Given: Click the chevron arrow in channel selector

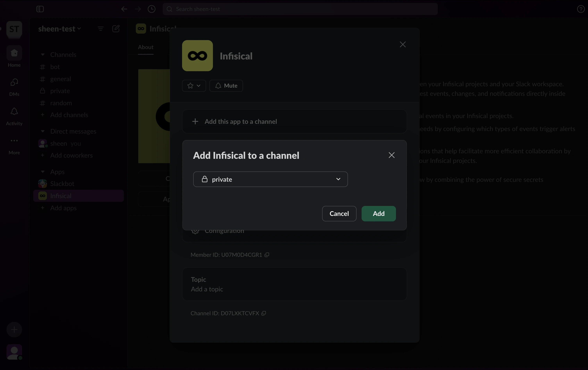Looking at the screenshot, I should click(338, 179).
